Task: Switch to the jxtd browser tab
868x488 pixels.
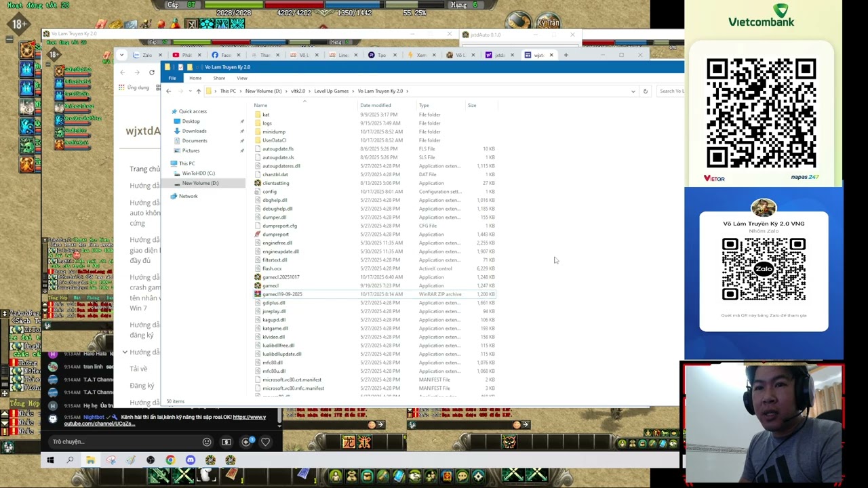Action: 500,55
